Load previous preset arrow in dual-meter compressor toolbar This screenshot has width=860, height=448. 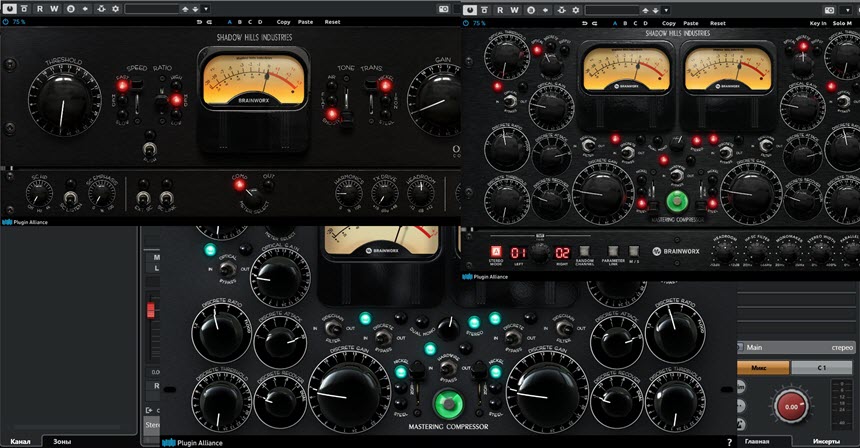tap(646, 10)
